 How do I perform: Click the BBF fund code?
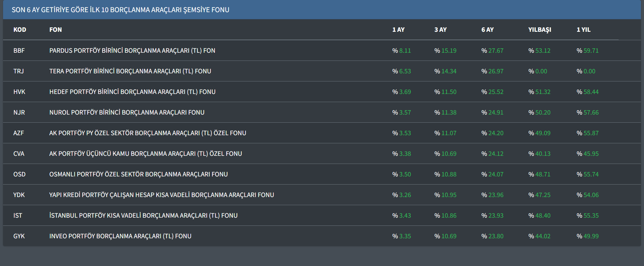[19, 51]
